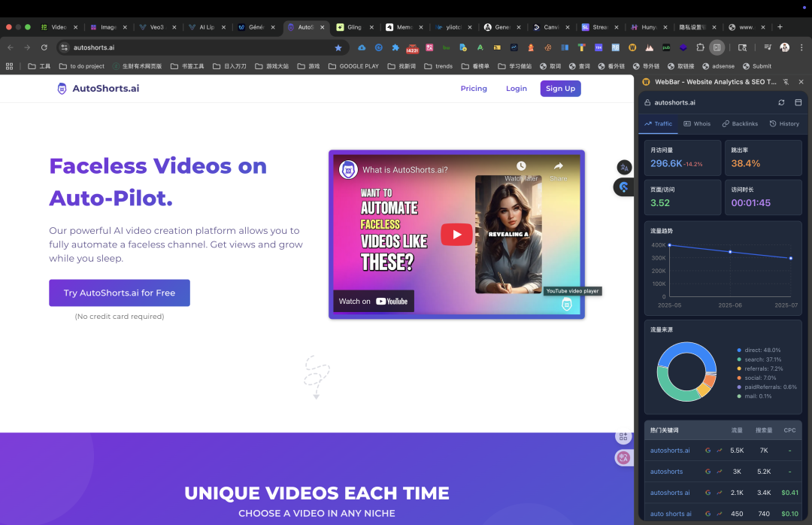
Task: View site info icon in address bar
Action: [64, 47]
